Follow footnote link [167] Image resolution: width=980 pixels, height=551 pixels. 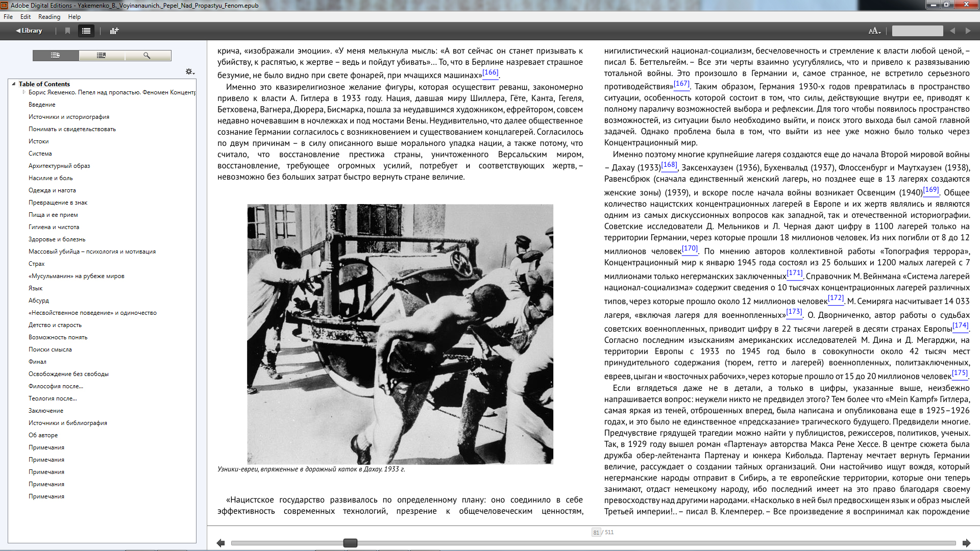pos(681,84)
